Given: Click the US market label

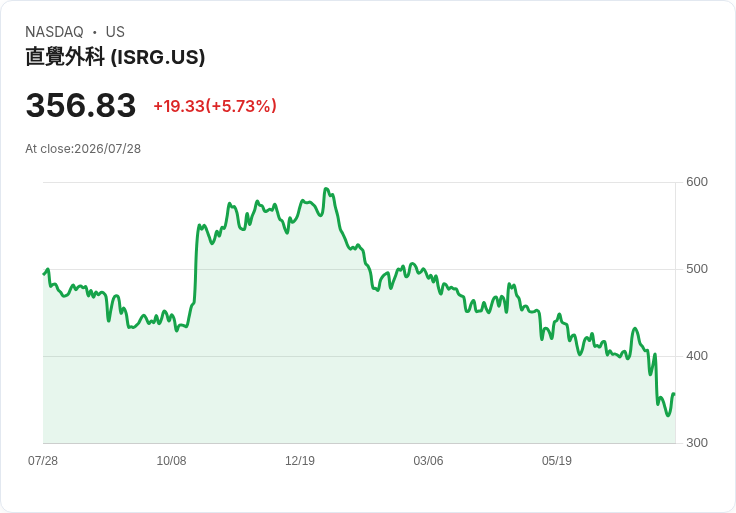Looking at the screenshot, I should tap(115, 32).
